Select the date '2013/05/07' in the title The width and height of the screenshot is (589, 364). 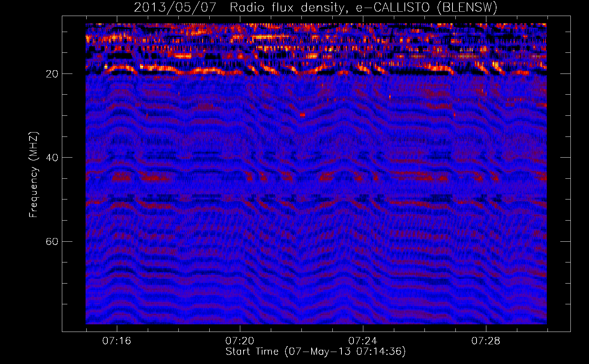175,8
